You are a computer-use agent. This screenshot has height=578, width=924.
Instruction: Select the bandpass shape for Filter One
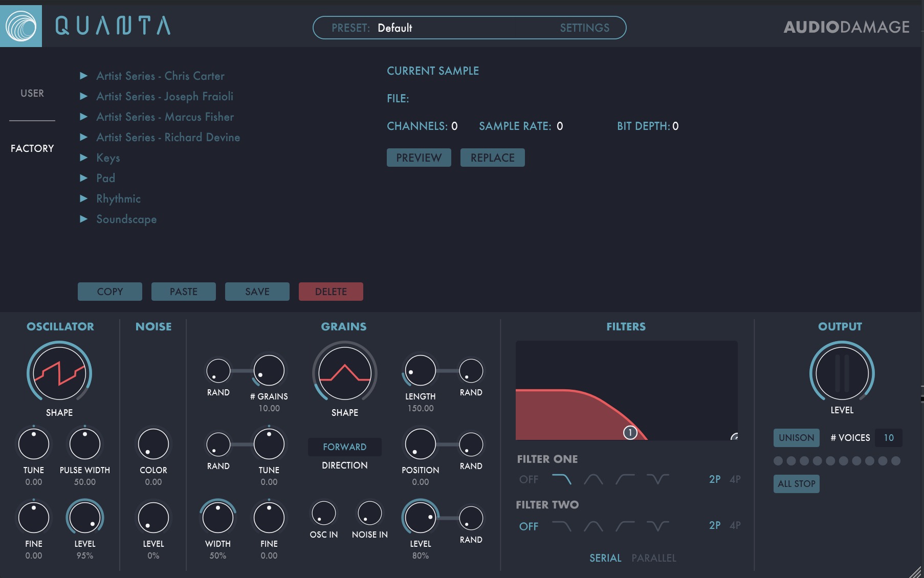click(594, 479)
